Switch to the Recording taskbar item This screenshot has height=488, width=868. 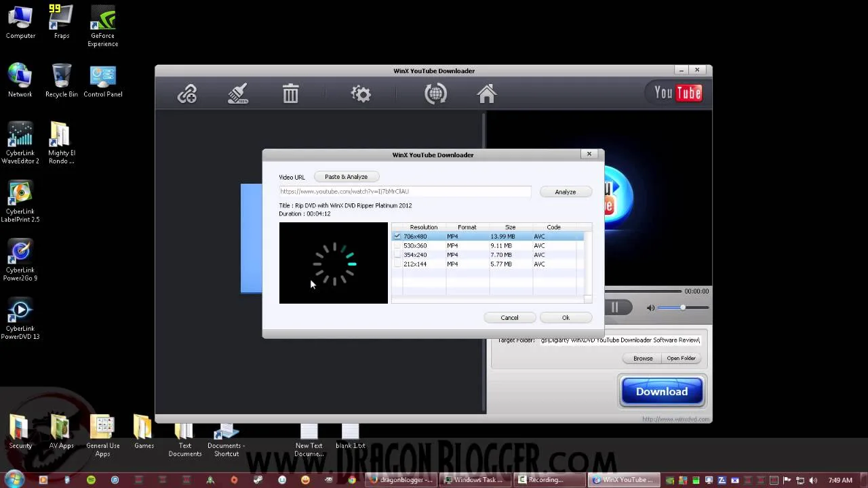coord(548,480)
